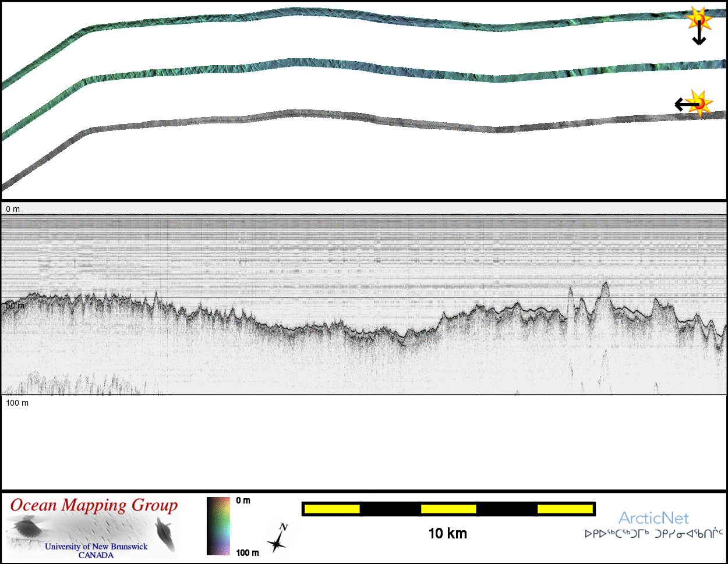Click the Inuktitut syllabics text under ArcticNet

(x=653, y=533)
